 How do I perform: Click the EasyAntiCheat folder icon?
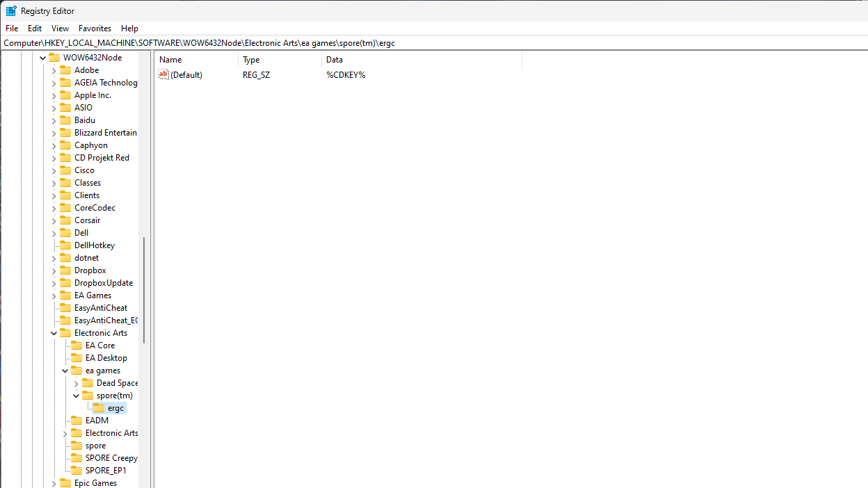(65, 308)
